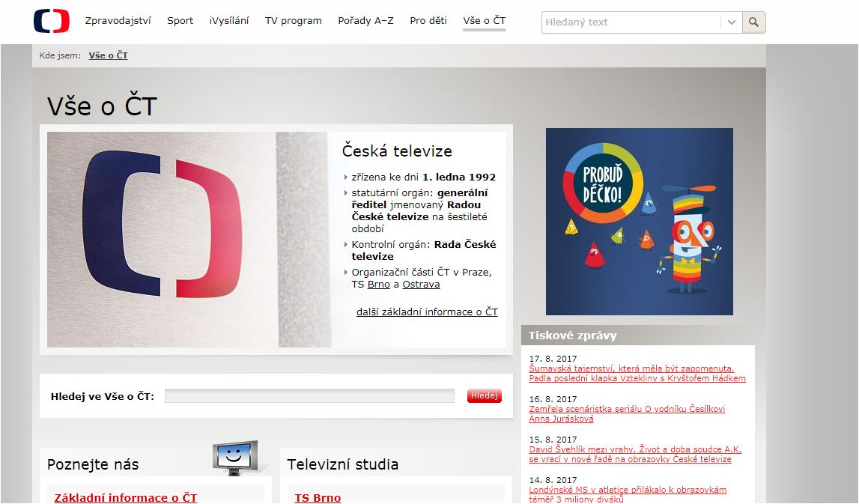859x504 pixels.
Task: Click the Televizní studia heading
Action: [343, 464]
